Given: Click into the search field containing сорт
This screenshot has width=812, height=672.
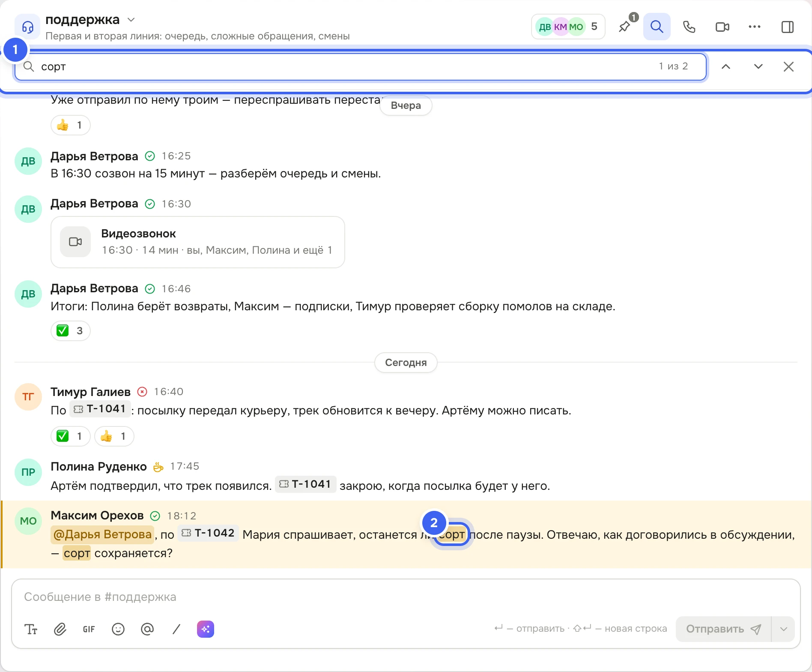Looking at the screenshot, I should (x=361, y=66).
